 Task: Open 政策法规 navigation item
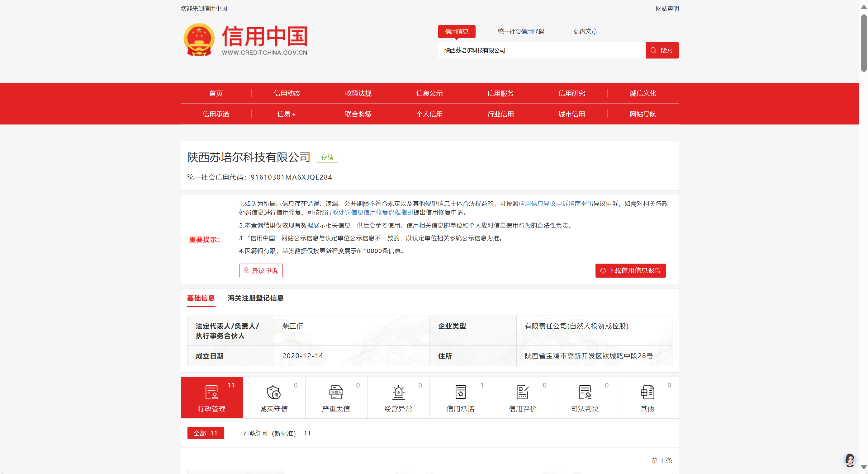coord(358,93)
